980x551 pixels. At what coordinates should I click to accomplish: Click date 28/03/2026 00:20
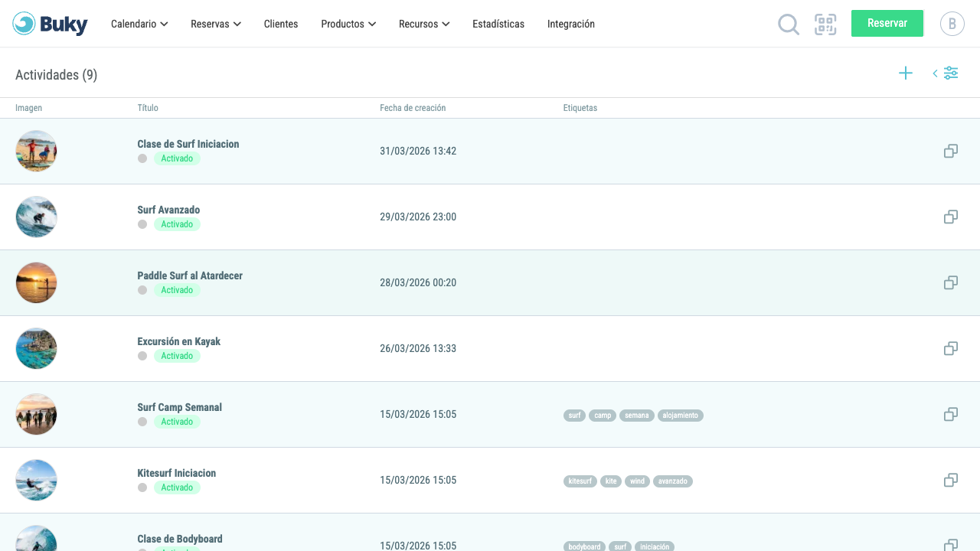[x=418, y=282]
